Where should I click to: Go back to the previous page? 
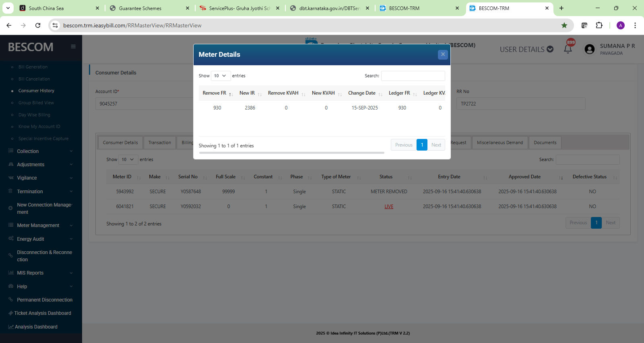tap(9, 25)
